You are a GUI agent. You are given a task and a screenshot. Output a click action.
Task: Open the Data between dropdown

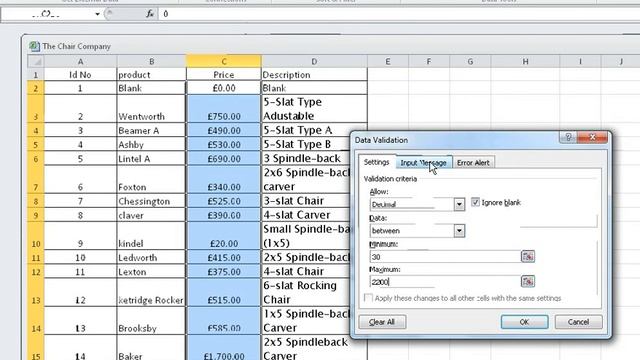[x=459, y=231]
